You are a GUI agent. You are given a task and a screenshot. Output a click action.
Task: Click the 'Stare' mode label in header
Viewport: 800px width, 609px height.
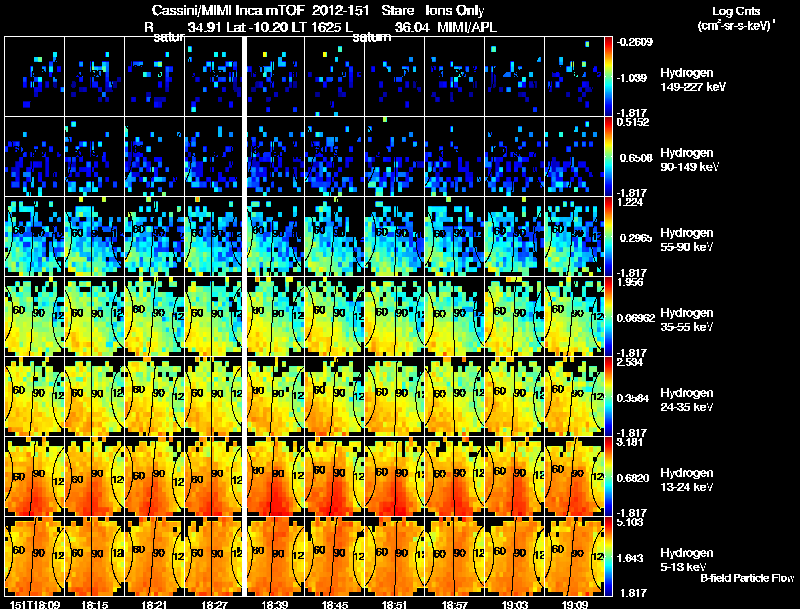click(398, 11)
